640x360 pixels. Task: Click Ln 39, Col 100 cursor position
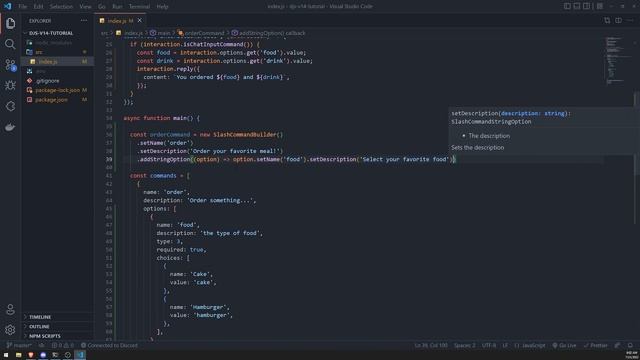[431, 345]
